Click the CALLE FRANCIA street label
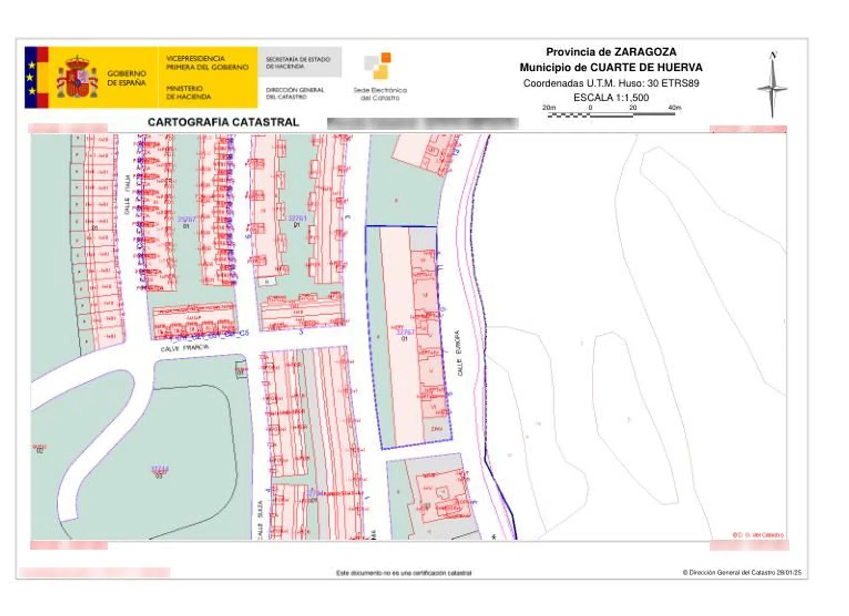 [x=185, y=348]
